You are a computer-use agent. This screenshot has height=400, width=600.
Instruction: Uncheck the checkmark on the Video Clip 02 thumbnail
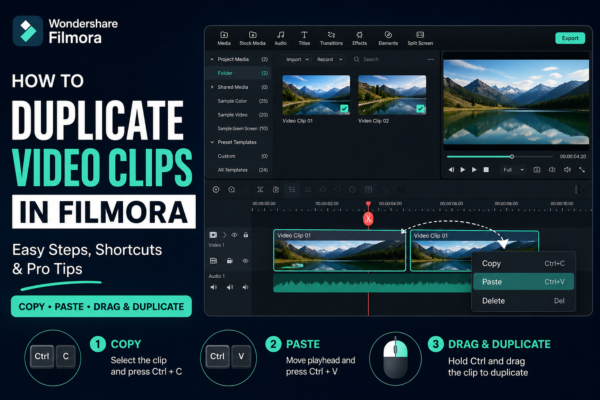click(420, 109)
